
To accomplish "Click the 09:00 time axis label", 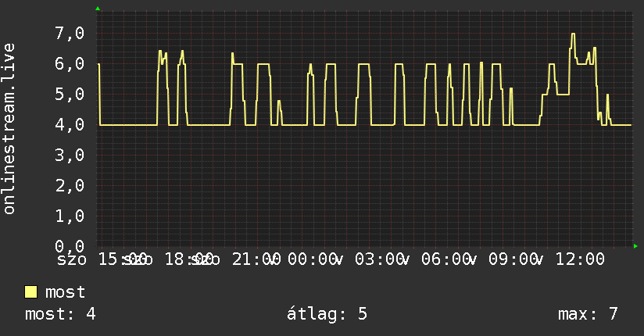I will pyautogui.click(x=513, y=259).
